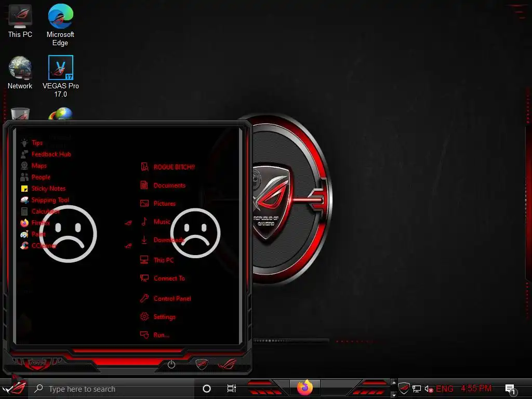Launch VEGAS Pro 17.0 shortcut

coord(60,76)
